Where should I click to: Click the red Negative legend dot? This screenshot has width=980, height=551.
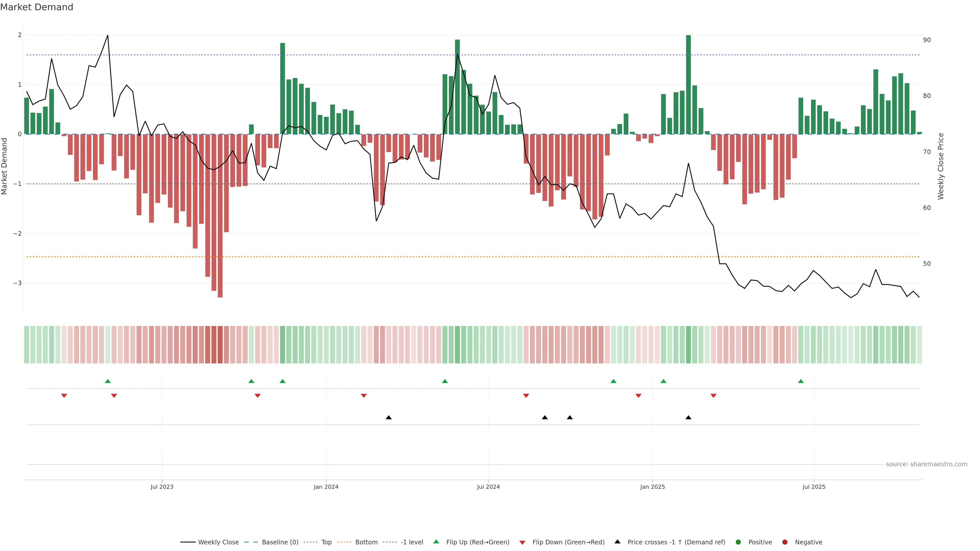785,542
